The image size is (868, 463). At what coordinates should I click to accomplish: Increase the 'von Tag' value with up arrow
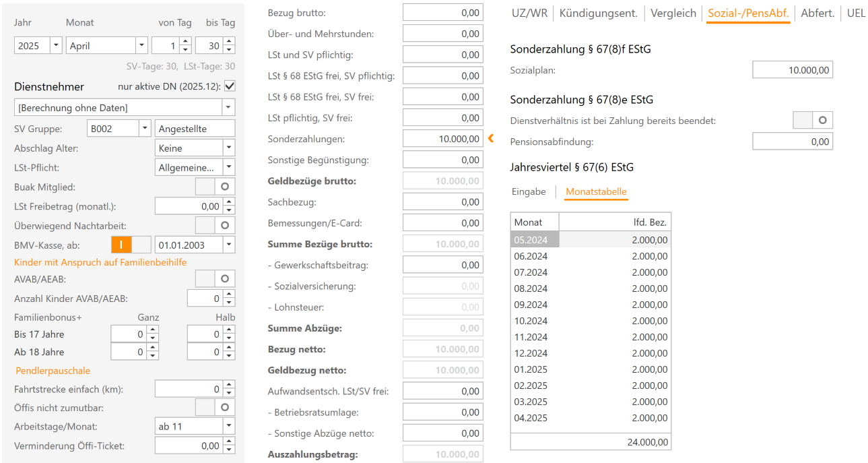tap(186, 42)
